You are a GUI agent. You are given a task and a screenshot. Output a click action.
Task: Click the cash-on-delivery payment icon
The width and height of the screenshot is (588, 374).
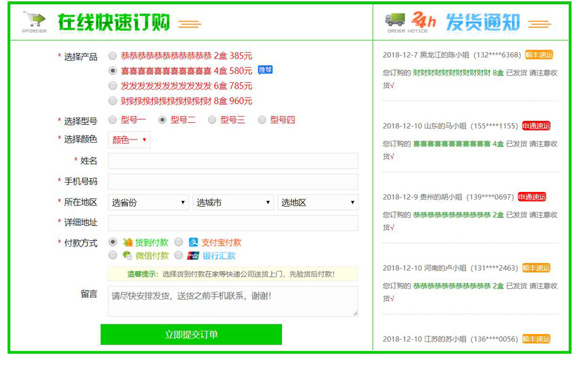[127, 242]
